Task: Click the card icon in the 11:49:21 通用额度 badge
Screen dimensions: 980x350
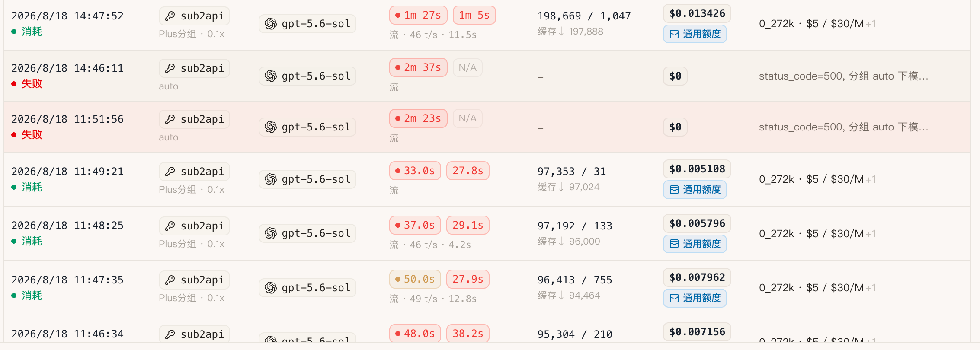Action: click(x=674, y=190)
